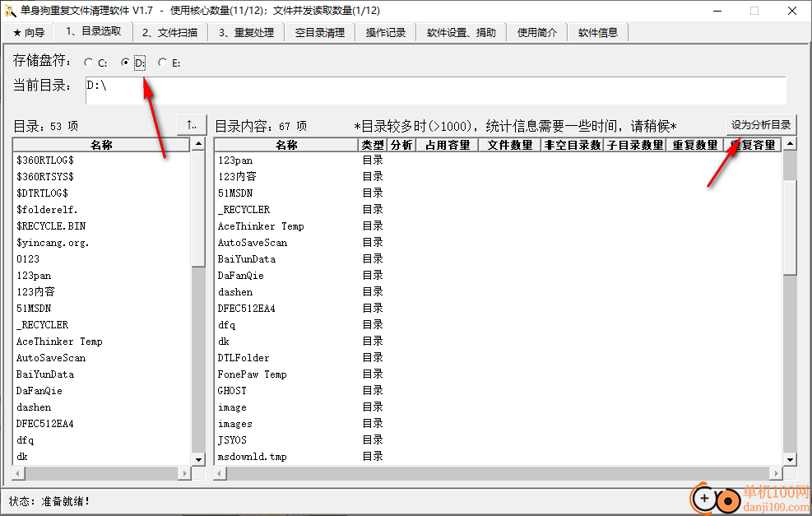Open the 软件信息 tab
The image size is (812, 516).
(x=597, y=33)
